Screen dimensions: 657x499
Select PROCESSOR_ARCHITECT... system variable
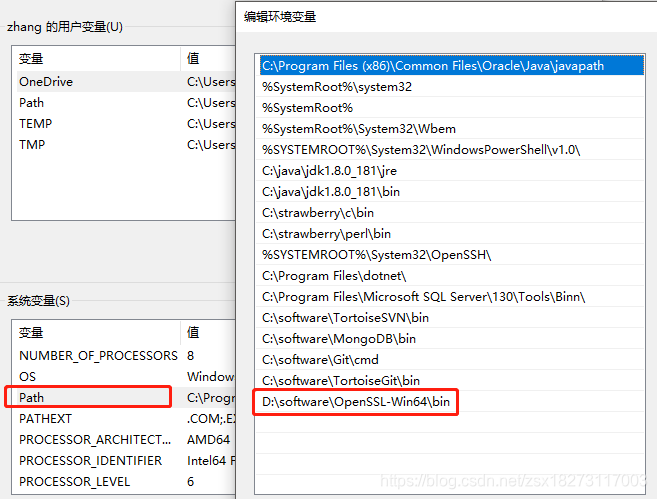[126, 440]
